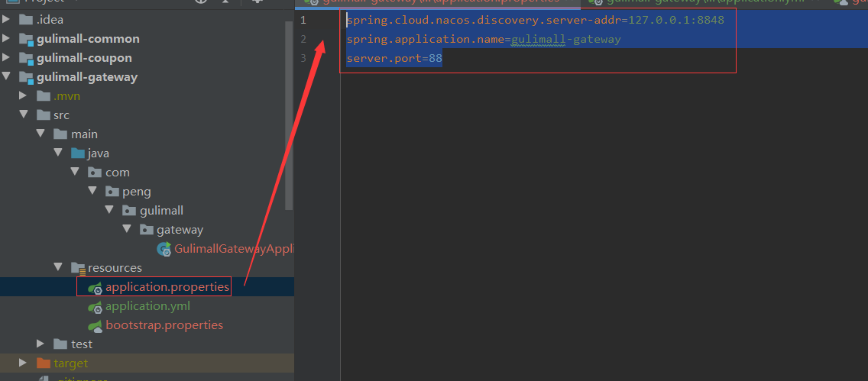Expand the .idea folder arrow
The height and width of the screenshot is (381, 868).
pos(6,20)
